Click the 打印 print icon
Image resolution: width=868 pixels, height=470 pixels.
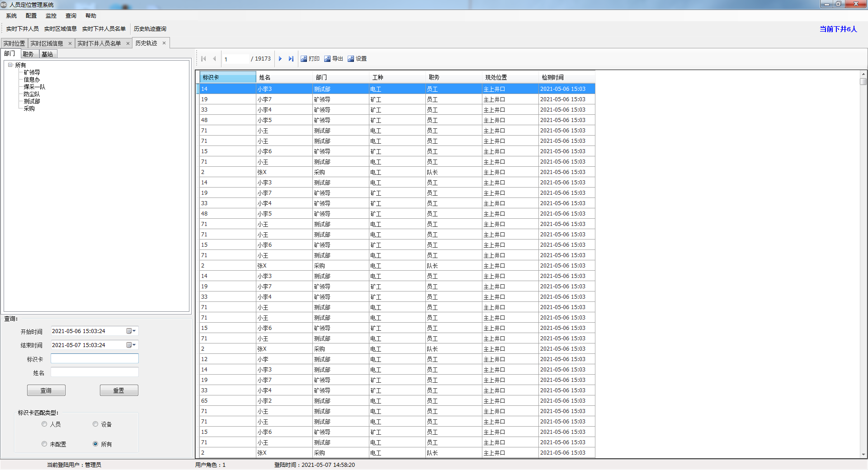[304, 59]
